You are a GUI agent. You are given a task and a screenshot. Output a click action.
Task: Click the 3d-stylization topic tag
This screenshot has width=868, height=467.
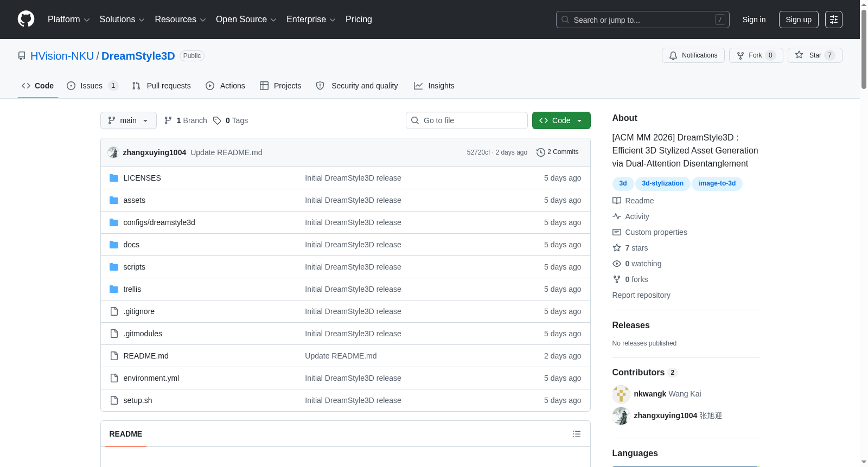coord(662,184)
